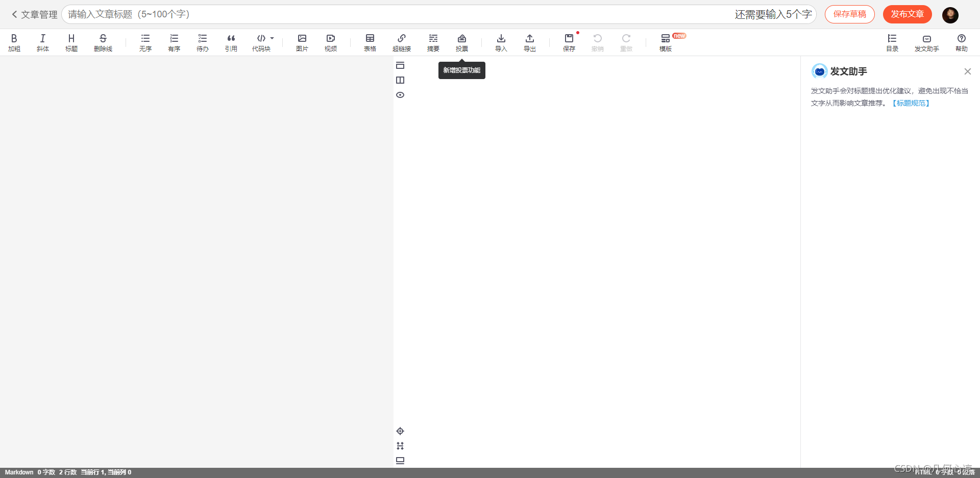Open the 标题规范 link

tap(911, 103)
